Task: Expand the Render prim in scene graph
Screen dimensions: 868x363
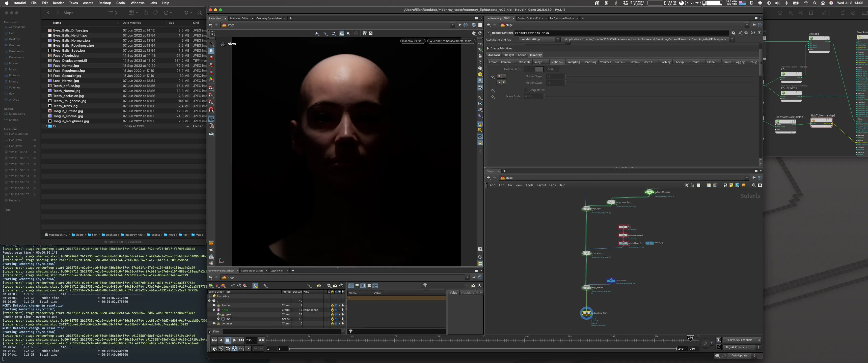Action: point(214,306)
